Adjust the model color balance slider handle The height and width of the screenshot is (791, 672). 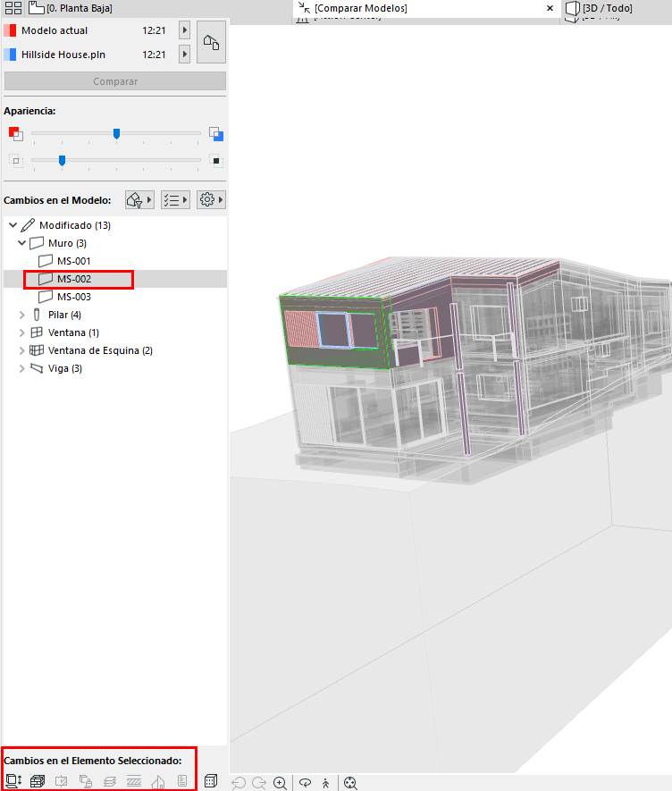click(x=116, y=134)
